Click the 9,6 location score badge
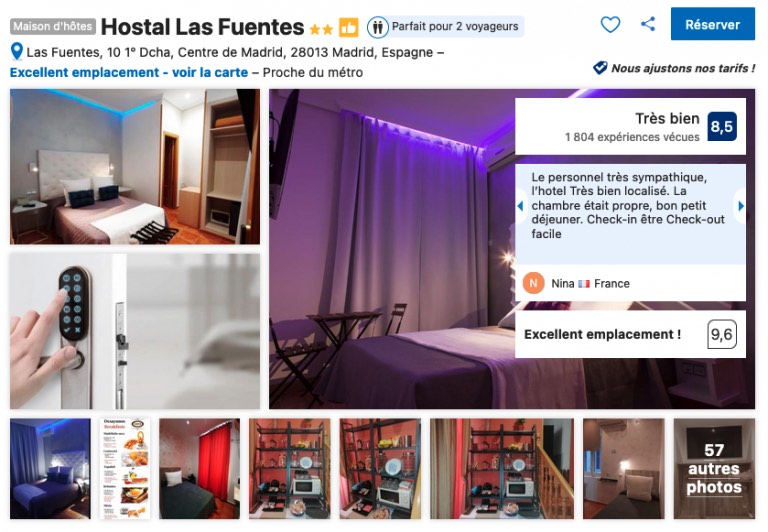The image size is (768, 532). tap(722, 335)
